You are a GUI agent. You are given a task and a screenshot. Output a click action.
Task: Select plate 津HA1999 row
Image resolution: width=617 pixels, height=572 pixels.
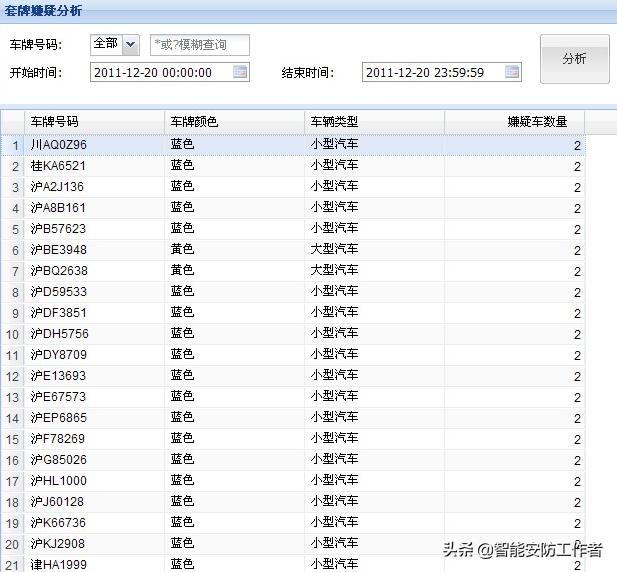[x=293, y=564]
